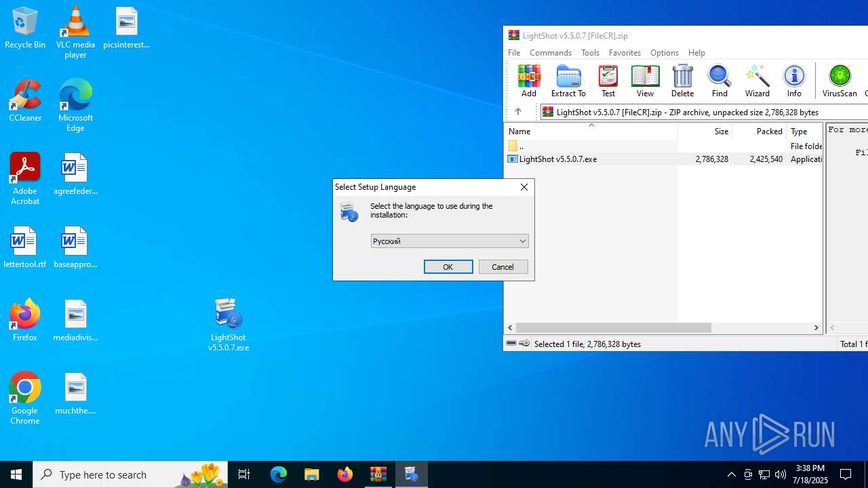The width and height of the screenshot is (868, 488).
Task: Open the volume control in system tray
Action: pos(781,474)
